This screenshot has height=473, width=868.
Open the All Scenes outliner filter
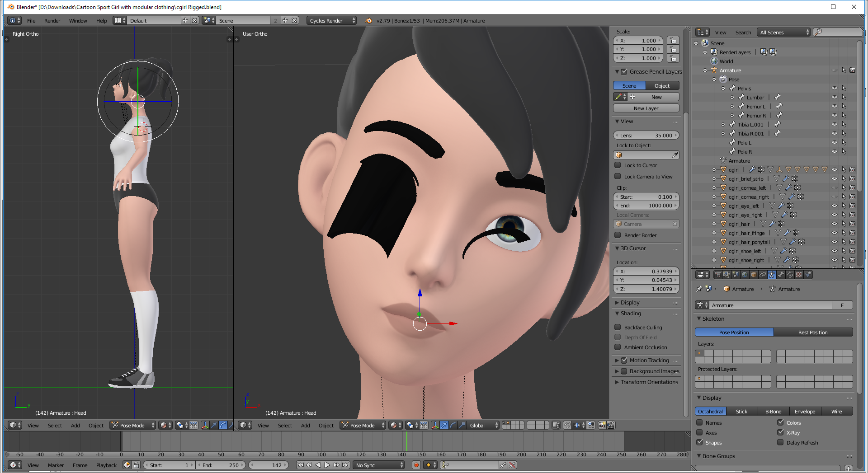coord(784,32)
